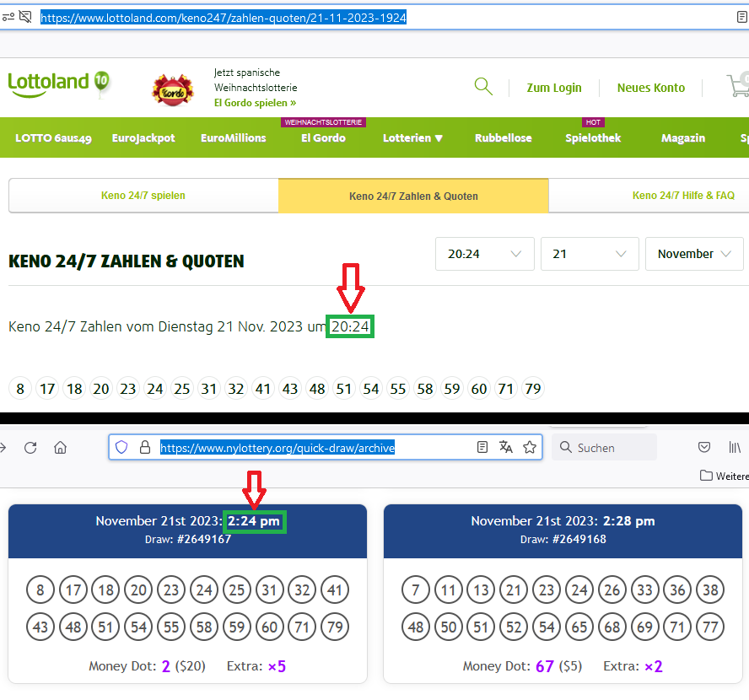
Task: Click ball 60 in the 2:24 pm draw
Action: tap(269, 627)
